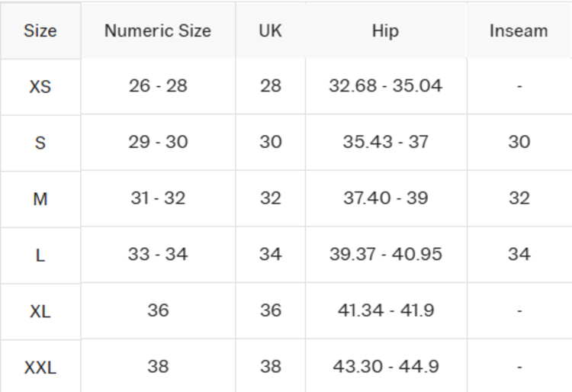
Task: Select numeric size cell 31 - 32
Action: [x=158, y=198]
